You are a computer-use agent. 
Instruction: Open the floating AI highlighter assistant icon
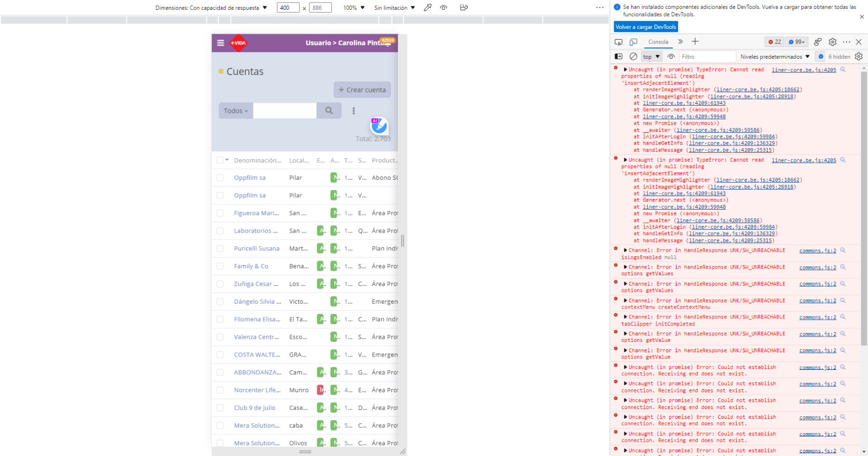(379, 125)
